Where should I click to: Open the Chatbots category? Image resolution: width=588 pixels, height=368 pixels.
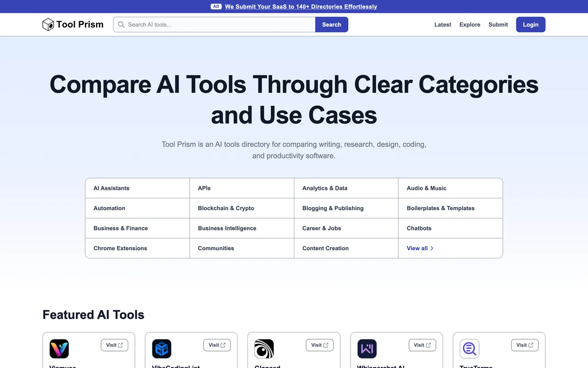click(x=451, y=228)
